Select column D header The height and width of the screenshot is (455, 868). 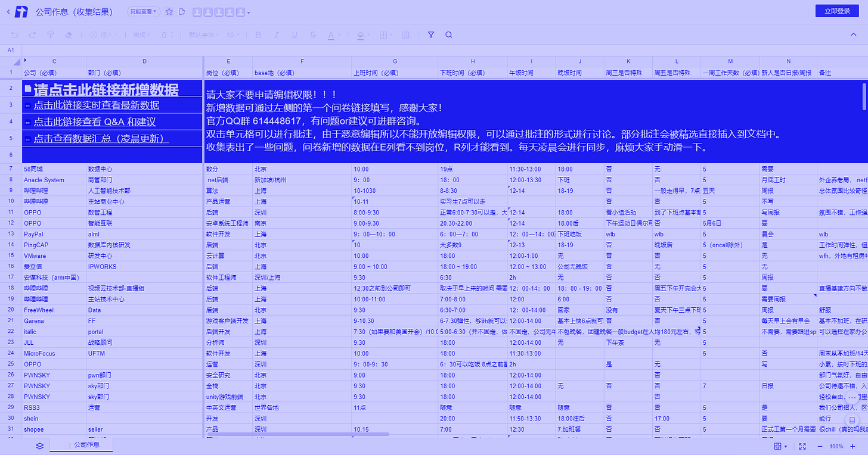click(144, 61)
